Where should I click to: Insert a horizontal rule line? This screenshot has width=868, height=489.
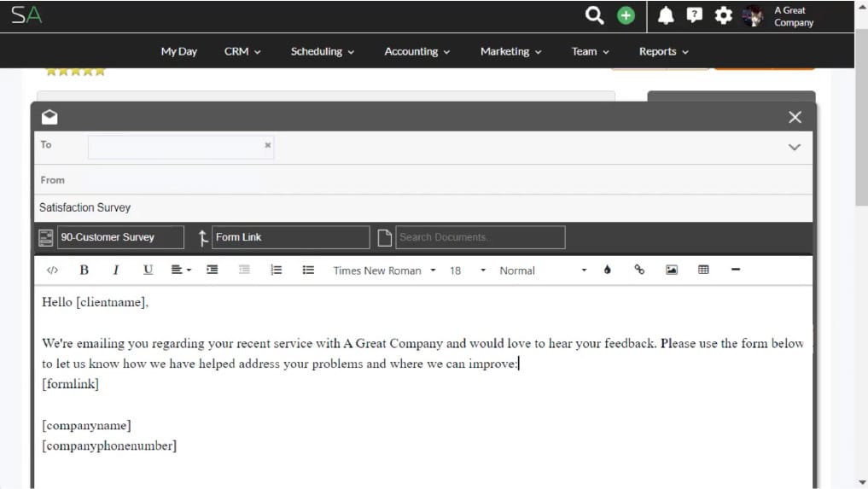736,270
